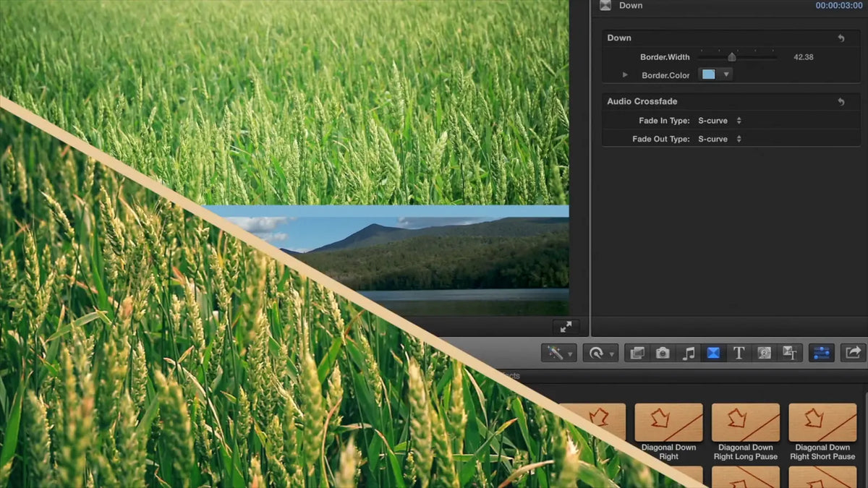Select Diagonal Down Right Short Pause thumbnail
Image resolution: width=868 pixels, height=488 pixels.
(x=822, y=422)
